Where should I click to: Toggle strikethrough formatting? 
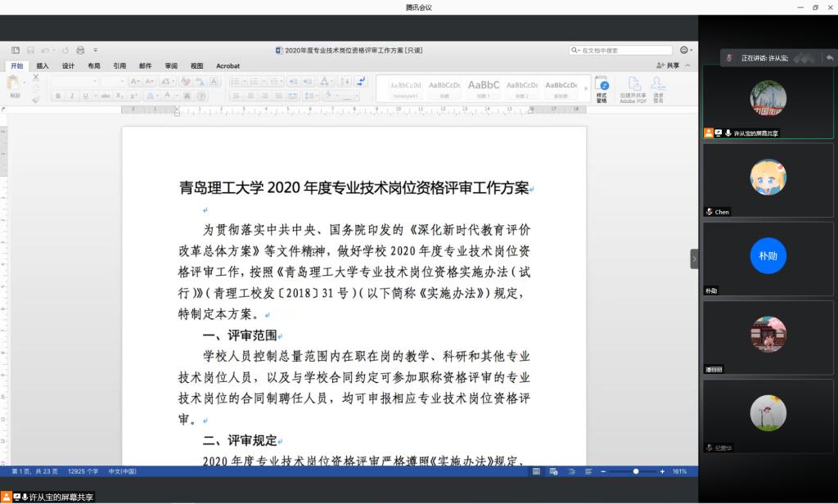(x=105, y=96)
